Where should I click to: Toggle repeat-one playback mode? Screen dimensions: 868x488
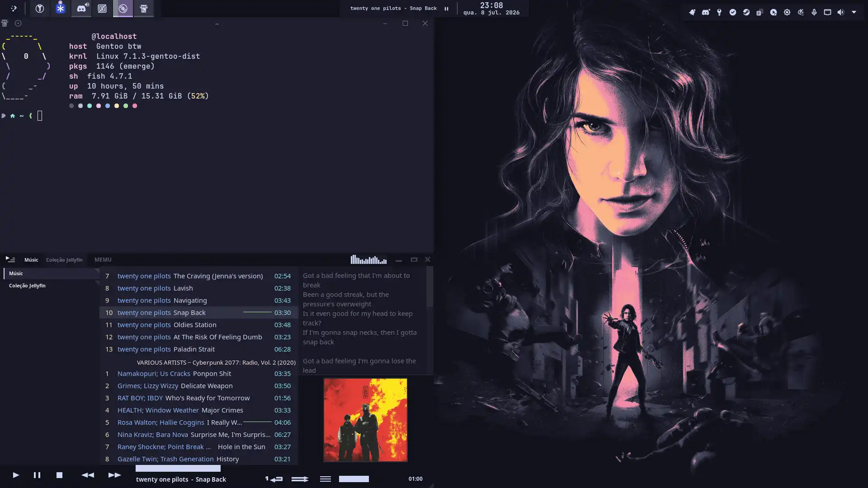click(274, 479)
